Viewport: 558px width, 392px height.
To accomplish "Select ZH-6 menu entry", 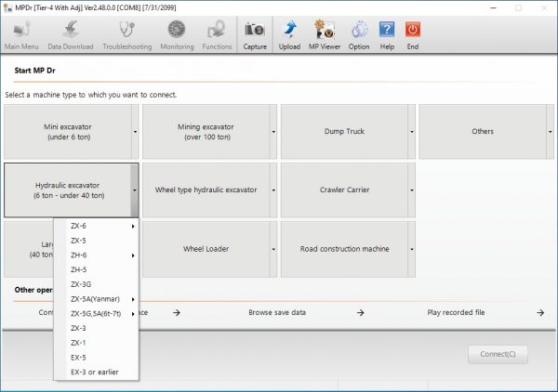I will 96,255.
